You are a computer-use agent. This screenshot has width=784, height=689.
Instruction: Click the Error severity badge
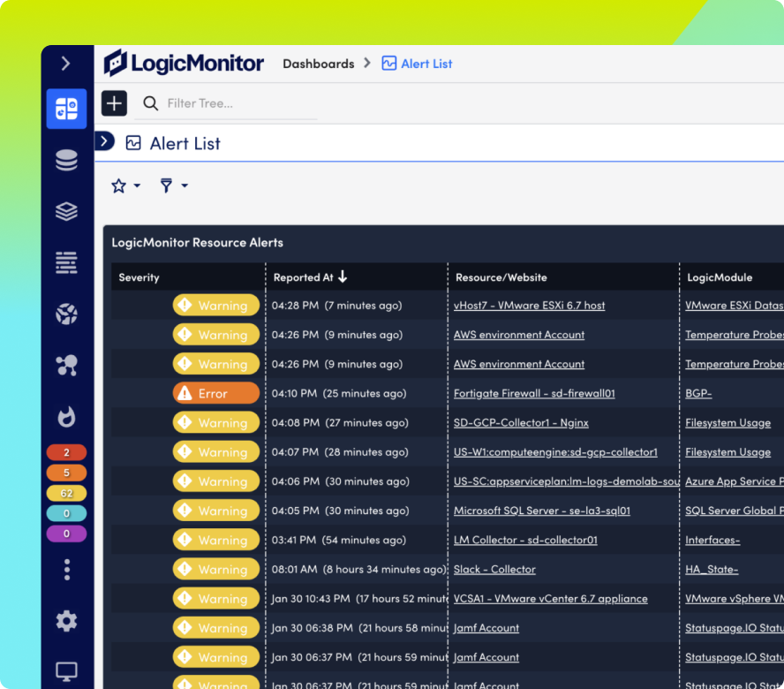[216, 393]
